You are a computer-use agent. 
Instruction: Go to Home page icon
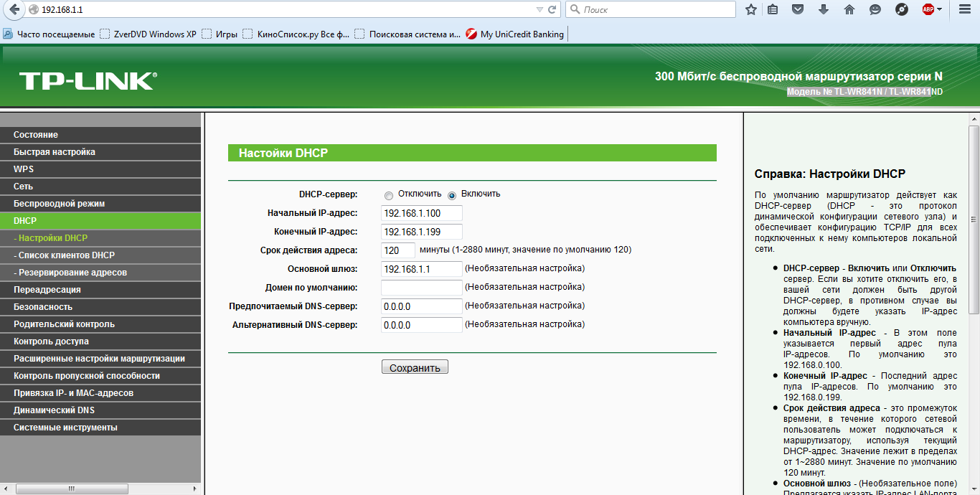coord(849,9)
